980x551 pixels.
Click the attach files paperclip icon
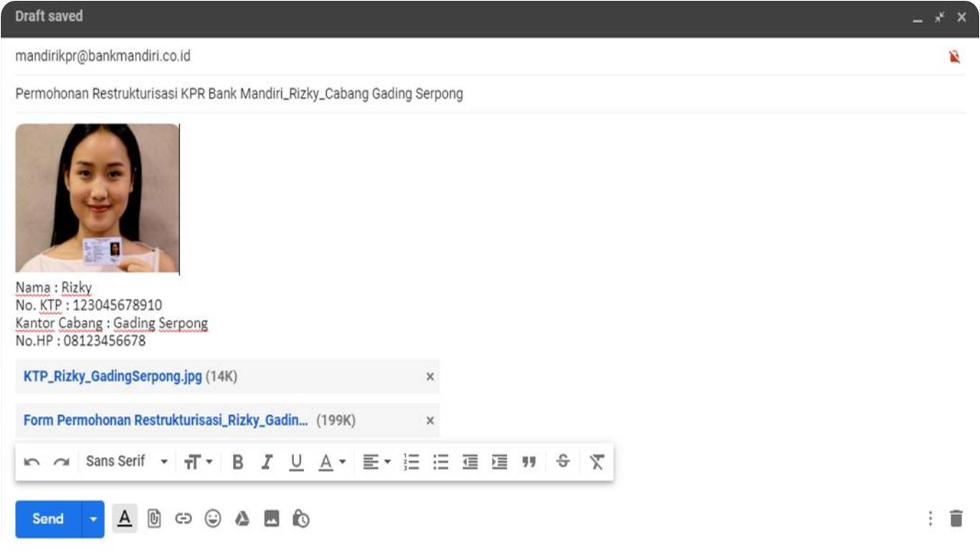pos(154,519)
